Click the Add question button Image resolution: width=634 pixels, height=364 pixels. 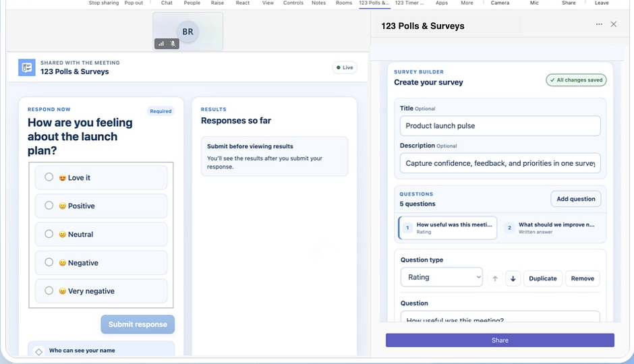[x=576, y=199]
